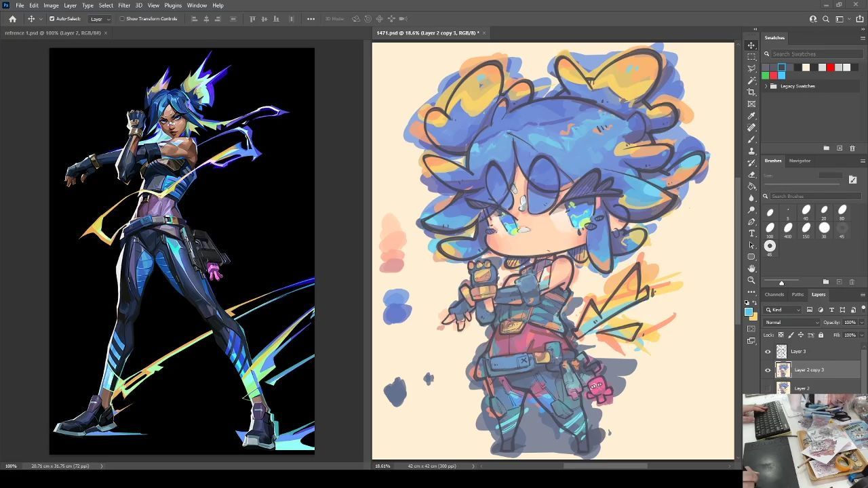
Task: Select the Zoom tool
Action: point(751,280)
